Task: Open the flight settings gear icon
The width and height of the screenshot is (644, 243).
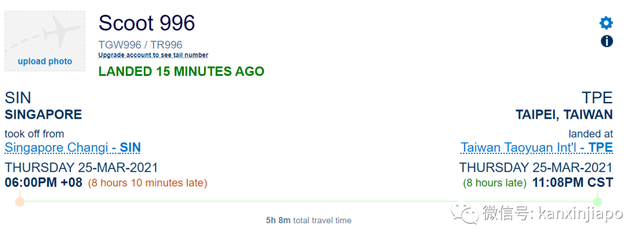Action: point(606,23)
